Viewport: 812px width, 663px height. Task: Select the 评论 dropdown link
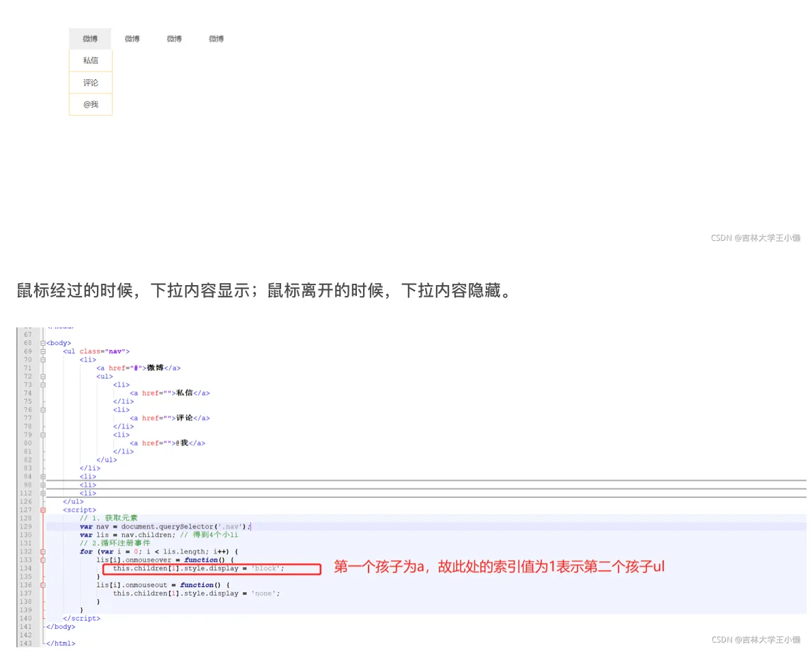(x=90, y=82)
